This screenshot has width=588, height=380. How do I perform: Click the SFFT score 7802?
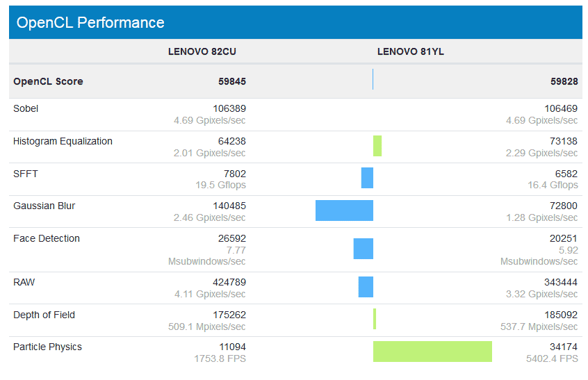click(x=235, y=174)
